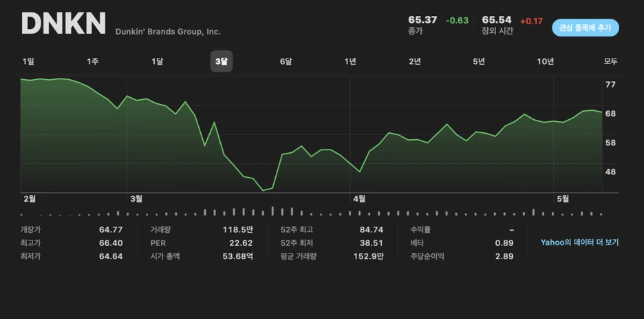
Task: Click the 종가 label
Action: point(414,31)
